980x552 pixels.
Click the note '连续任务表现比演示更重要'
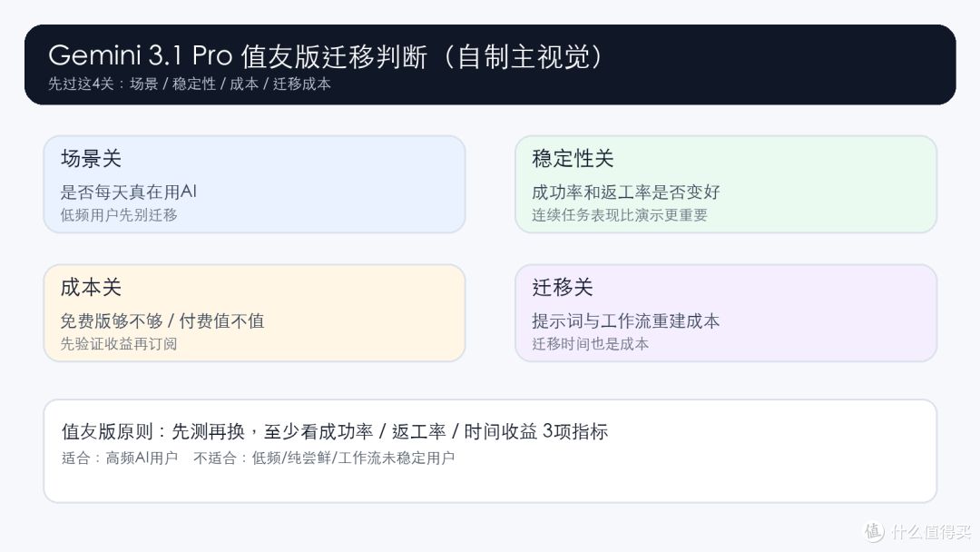tap(620, 215)
